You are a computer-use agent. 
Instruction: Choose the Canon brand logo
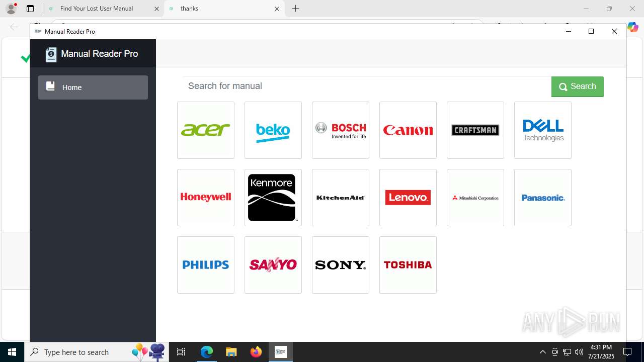pos(408,130)
